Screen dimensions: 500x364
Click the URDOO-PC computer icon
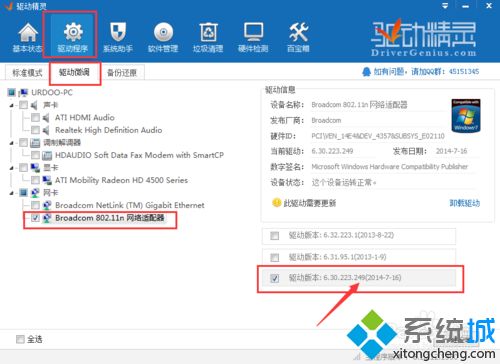(x=24, y=92)
